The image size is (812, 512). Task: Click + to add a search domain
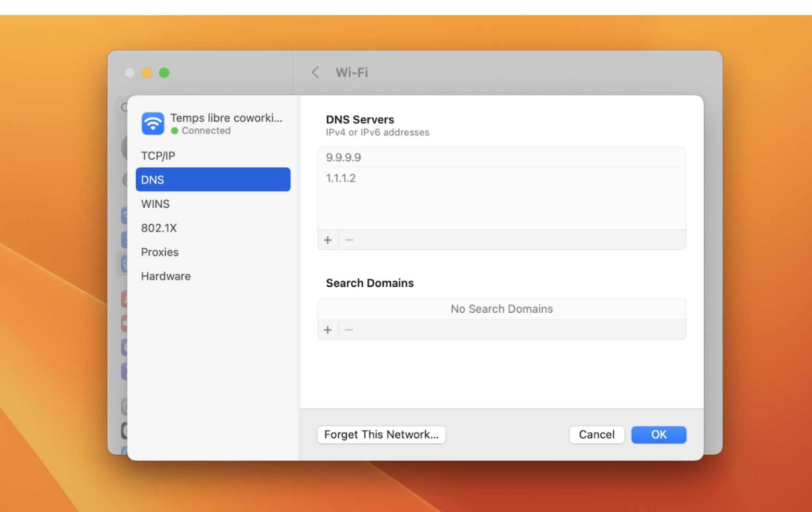click(328, 329)
